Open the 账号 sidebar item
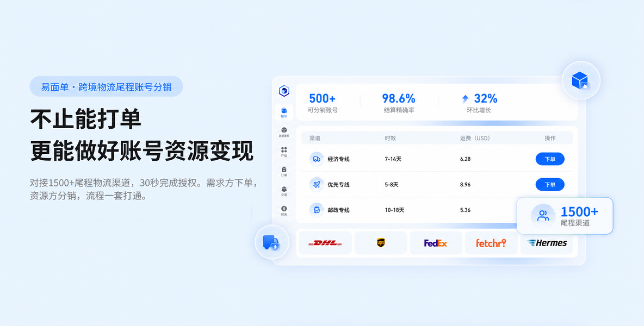Viewport: 644px width, 326px height. pyautogui.click(x=284, y=112)
